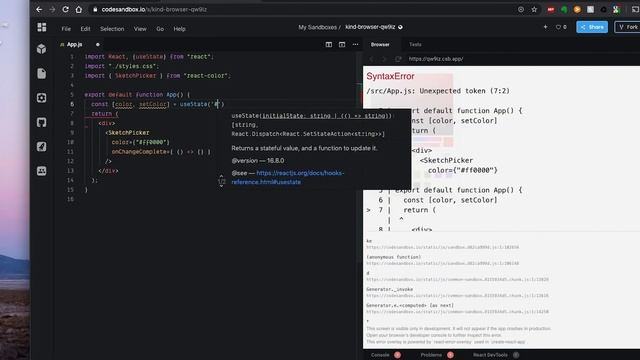Click the sandbox privacy globe icon
The width and height of the screenshot is (640, 360).
pos(400,27)
